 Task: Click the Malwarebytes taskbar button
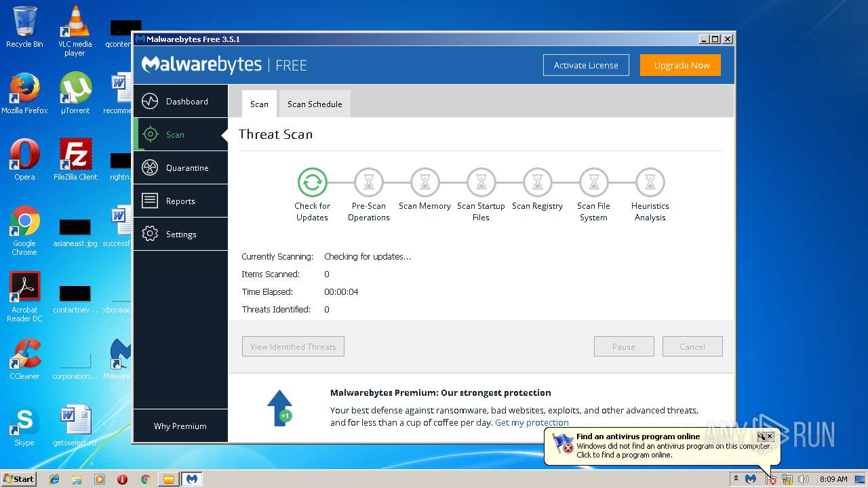coord(192,479)
